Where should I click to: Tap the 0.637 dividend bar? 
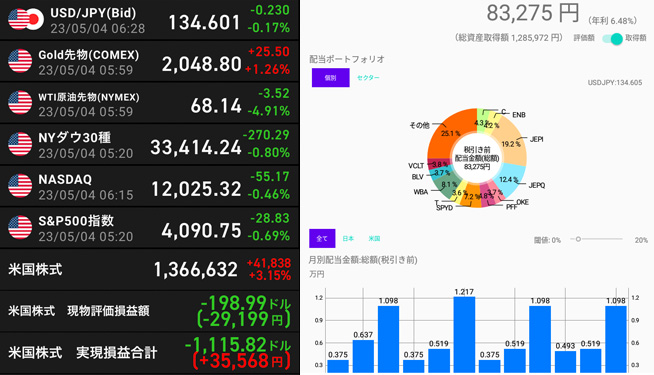point(363,356)
